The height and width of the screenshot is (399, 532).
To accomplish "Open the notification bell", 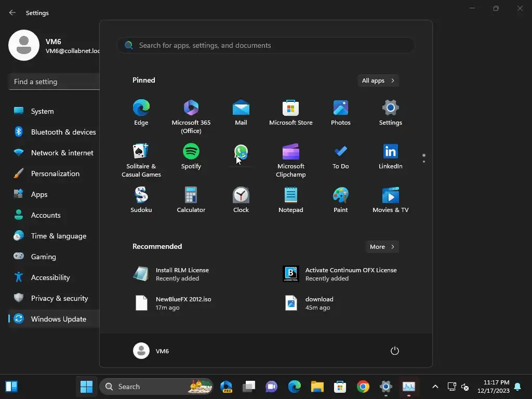I will 518,387.
